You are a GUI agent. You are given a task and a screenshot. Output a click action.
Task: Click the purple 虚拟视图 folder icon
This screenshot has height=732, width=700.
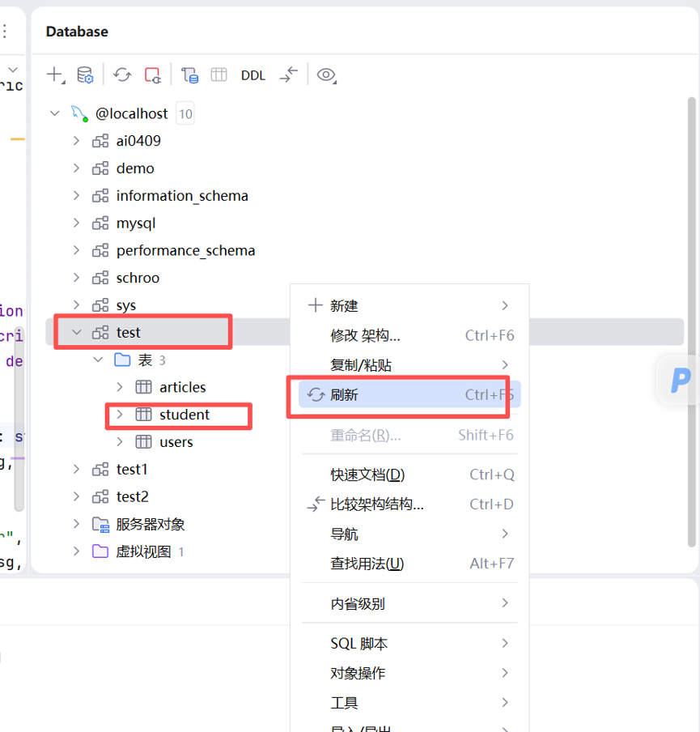100,551
